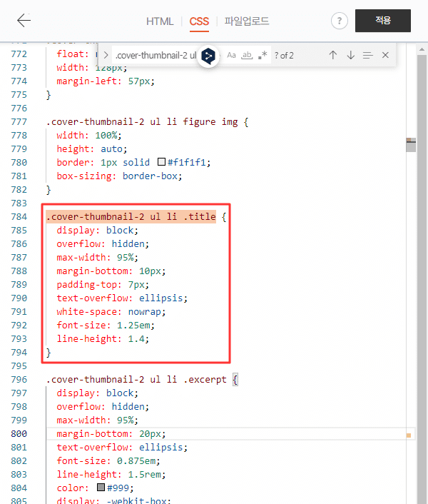Viewport: 428px width, 504px height.
Task: Click 'white-space: nowrap;' on line 791
Action: point(111,311)
